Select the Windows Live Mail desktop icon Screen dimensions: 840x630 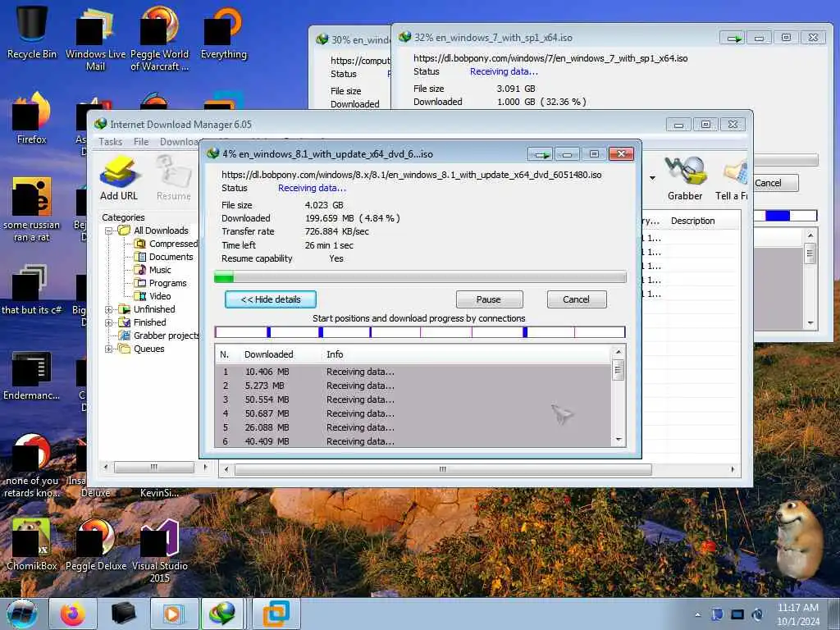pos(95,39)
